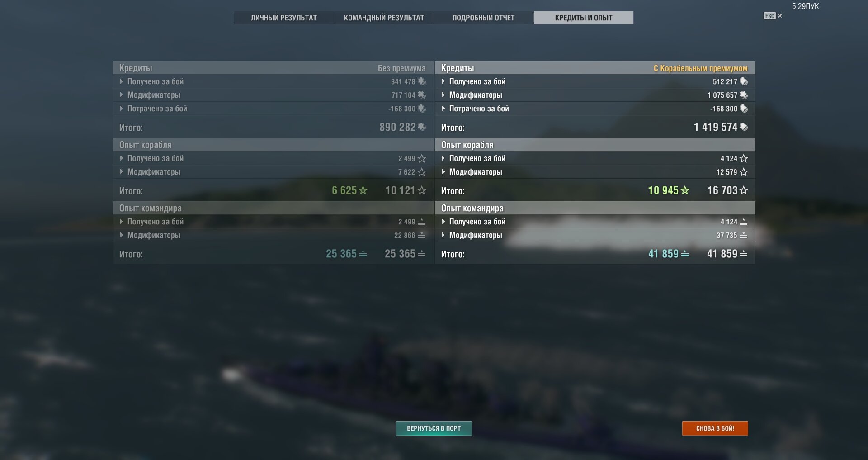Switch to the 'Личный результат' tab
The image size is (868, 460).
coord(284,18)
